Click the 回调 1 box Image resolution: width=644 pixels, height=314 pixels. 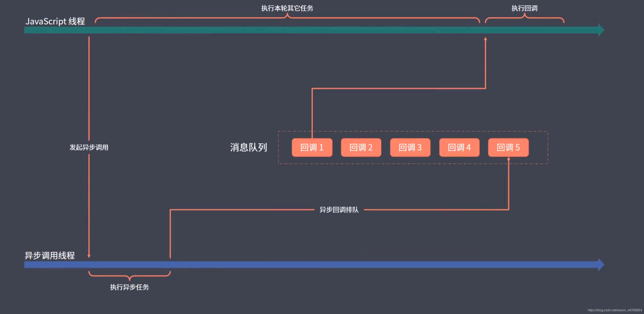pyautogui.click(x=312, y=148)
